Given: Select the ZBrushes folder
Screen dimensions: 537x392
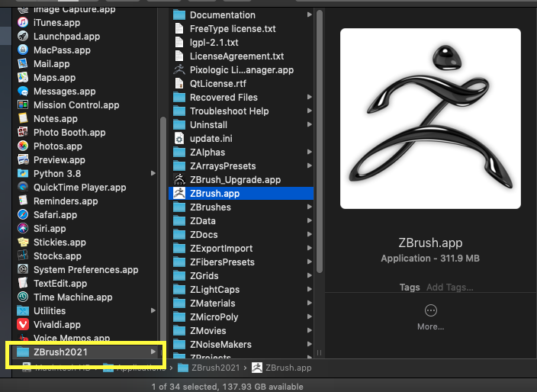Looking at the screenshot, I should (241, 207).
